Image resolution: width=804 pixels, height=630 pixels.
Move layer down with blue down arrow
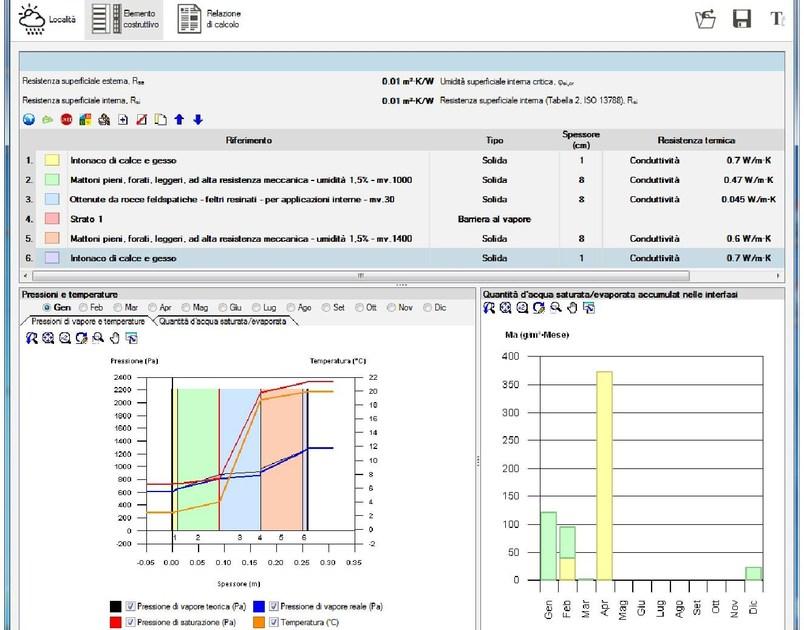point(198,120)
